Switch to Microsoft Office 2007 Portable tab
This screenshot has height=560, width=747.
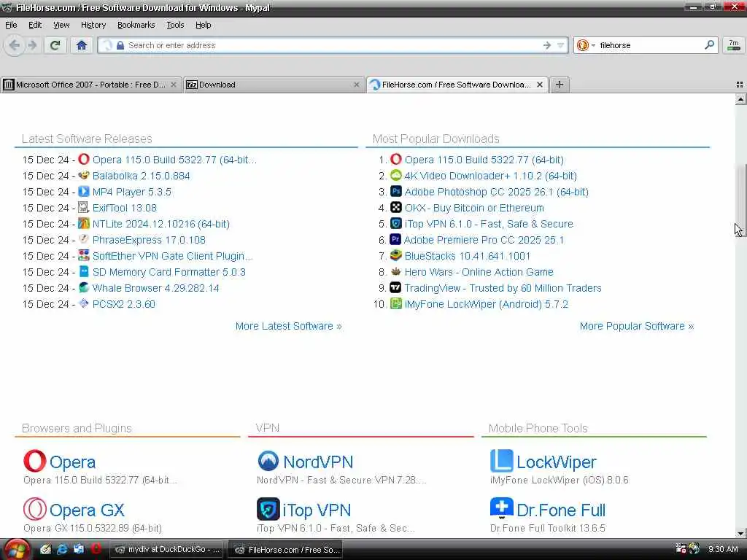(90, 85)
